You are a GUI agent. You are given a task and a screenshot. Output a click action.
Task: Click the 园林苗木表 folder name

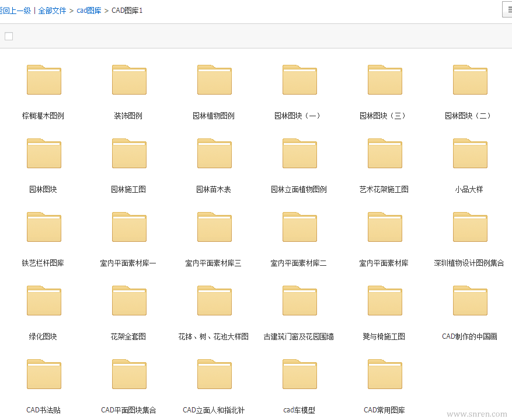pyautogui.click(x=214, y=189)
